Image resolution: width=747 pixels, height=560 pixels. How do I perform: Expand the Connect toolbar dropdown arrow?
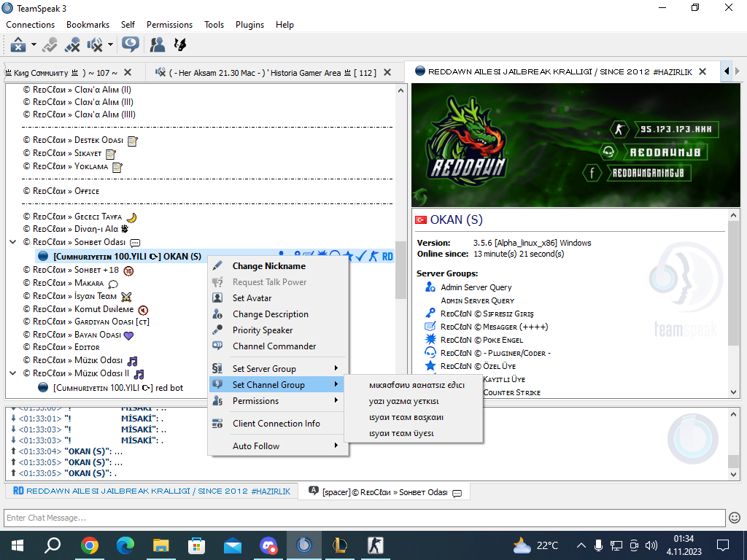(34, 44)
